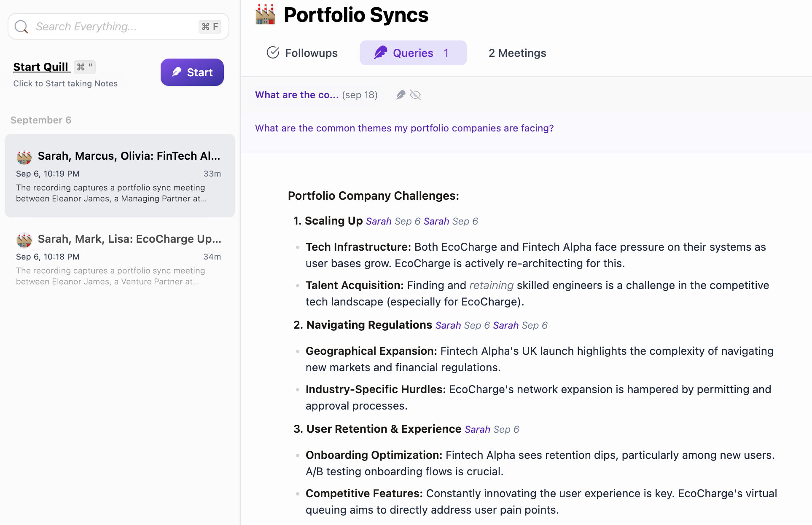Click Sarah citation beside User Retention & Experience
Image resolution: width=812 pixels, height=525 pixels.
477,429
